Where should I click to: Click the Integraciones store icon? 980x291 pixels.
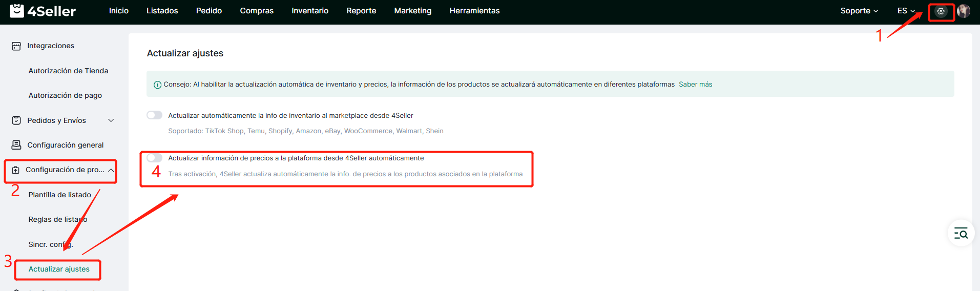(x=16, y=46)
